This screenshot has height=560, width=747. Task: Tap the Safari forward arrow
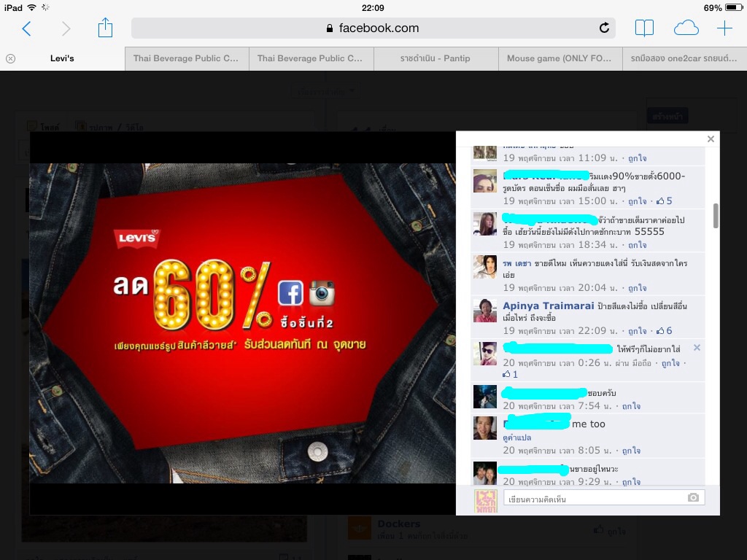pyautogui.click(x=66, y=28)
